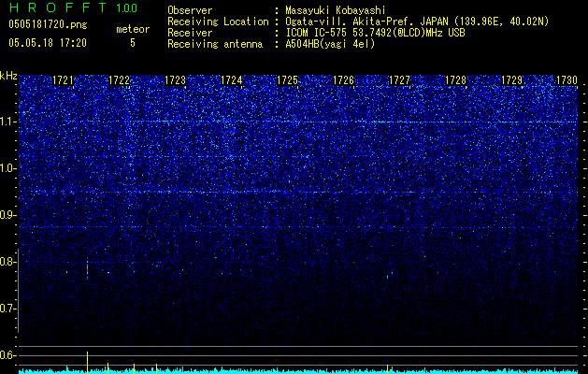The image size is (588, 374).
Task: Click the Observer field label
Action: [x=190, y=10]
